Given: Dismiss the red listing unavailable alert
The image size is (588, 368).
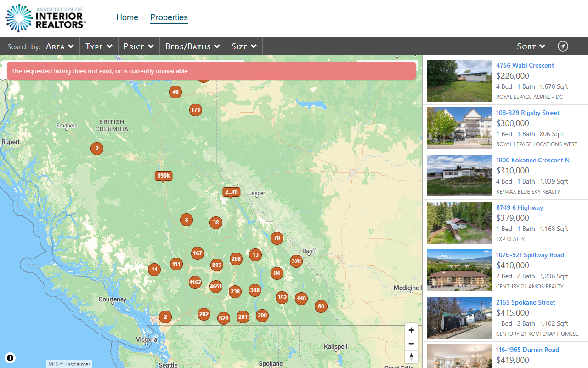Looking at the screenshot, I should [211, 71].
